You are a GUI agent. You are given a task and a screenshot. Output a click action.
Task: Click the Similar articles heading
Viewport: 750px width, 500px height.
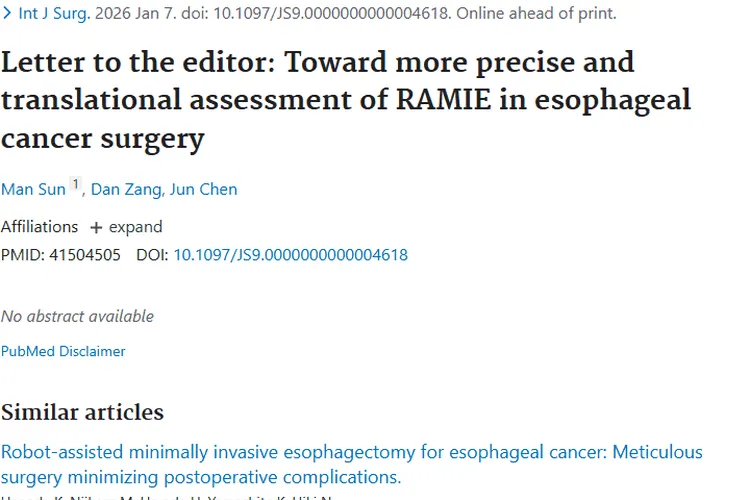[82, 412]
